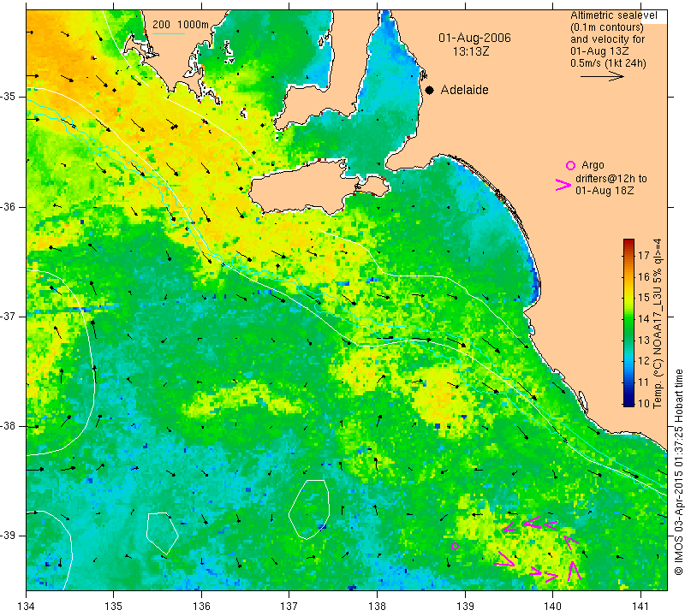Screen dimensions: 685x616
Task: Click the "Adelaide" label
Action: click(464, 90)
